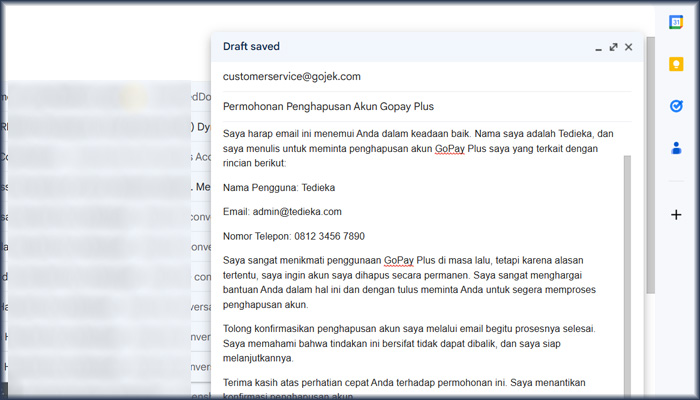Close the Draft saved compose window
The image size is (700, 400).
click(x=629, y=47)
